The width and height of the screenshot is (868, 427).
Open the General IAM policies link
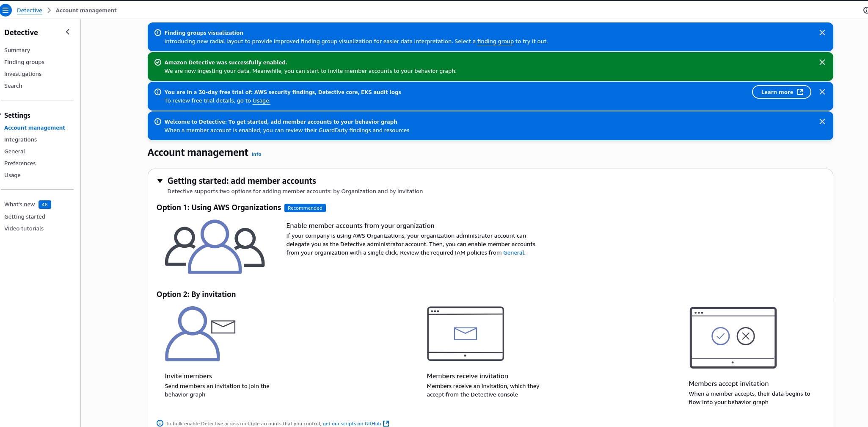tap(513, 252)
